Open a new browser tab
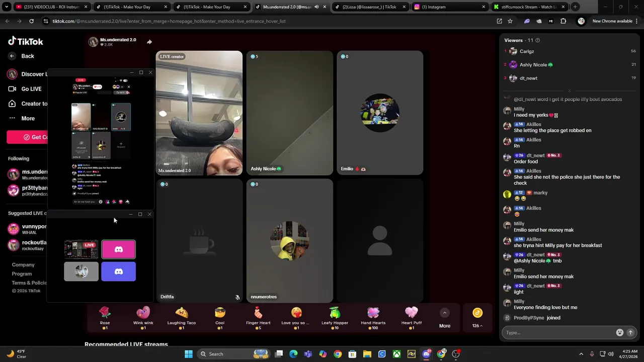 click(x=575, y=7)
